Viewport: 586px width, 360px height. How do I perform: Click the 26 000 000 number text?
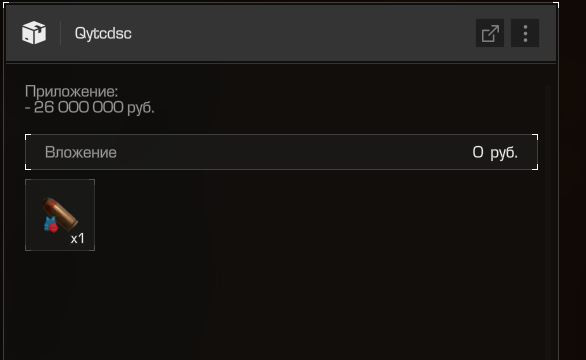click(x=78, y=107)
